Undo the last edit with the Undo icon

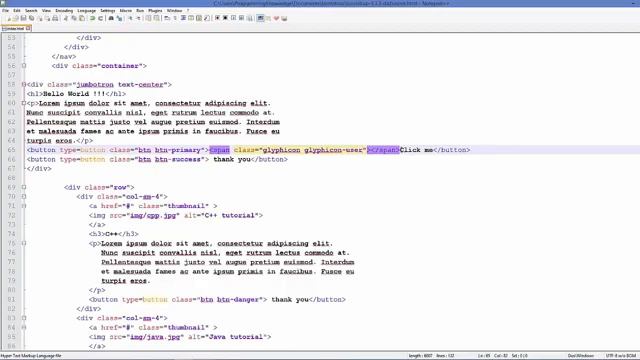click(x=93, y=18)
